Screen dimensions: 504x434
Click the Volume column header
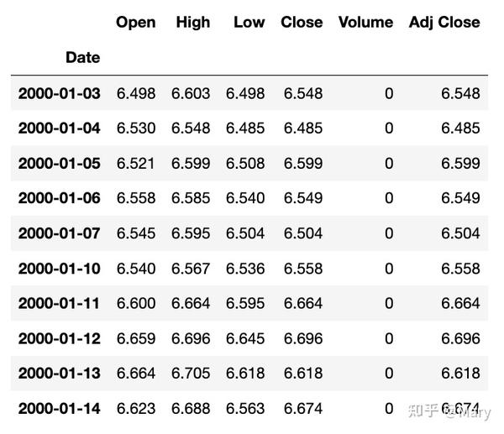point(365,22)
